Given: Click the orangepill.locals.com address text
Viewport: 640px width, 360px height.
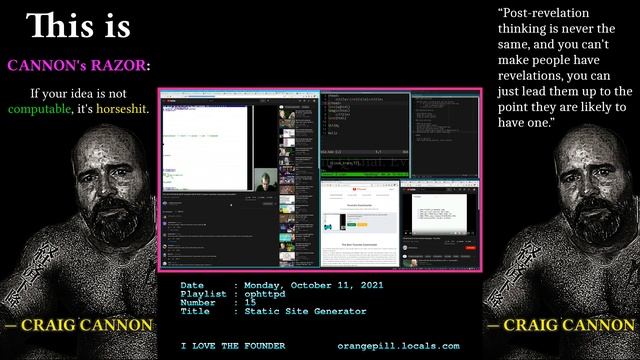Looking at the screenshot, I should pos(398,346).
